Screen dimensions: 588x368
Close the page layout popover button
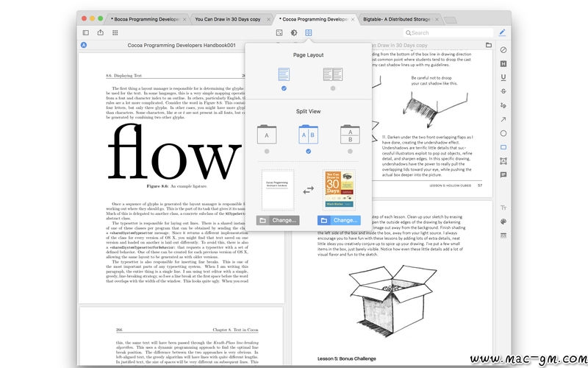(x=309, y=32)
